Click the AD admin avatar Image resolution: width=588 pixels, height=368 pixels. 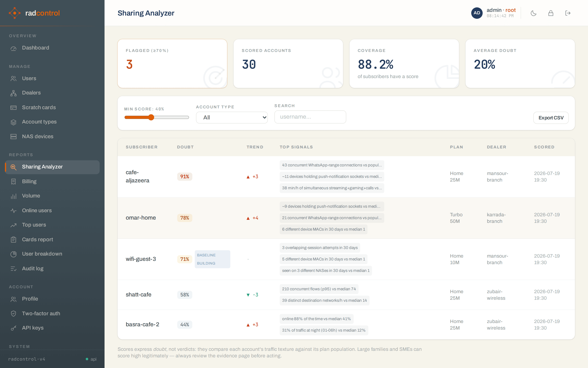pyautogui.click(x=477, y=13)
